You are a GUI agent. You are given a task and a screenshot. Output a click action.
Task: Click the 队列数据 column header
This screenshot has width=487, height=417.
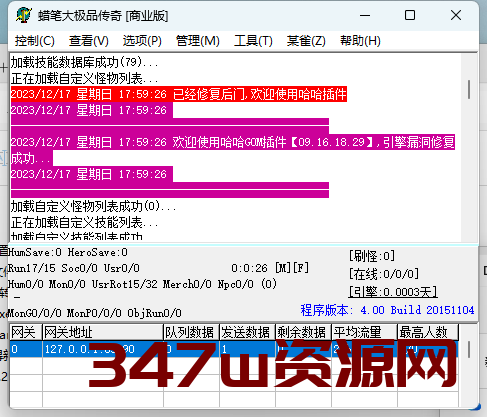coord(191,332)
